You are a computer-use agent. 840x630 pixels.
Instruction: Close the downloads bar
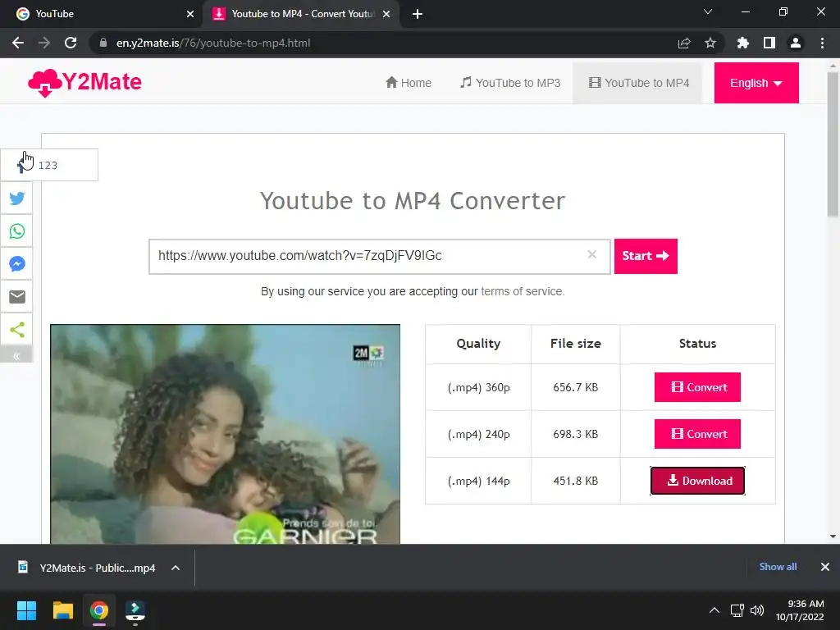click(x=825, y=567)
